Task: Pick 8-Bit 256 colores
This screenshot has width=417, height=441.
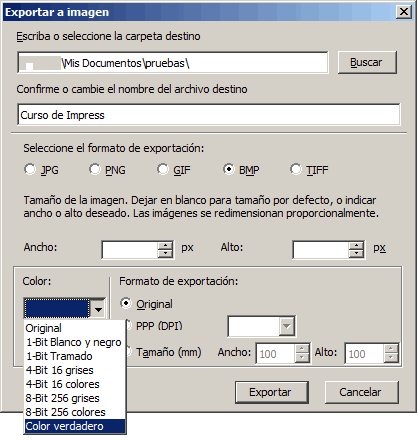Action: (x=75, y=412)
